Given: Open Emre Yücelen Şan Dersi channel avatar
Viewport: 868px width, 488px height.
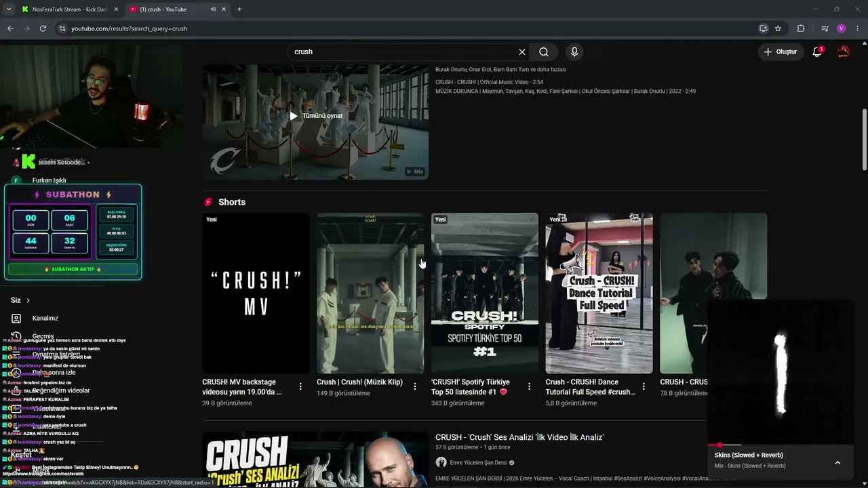Looking at the screenshot, I should point(441,462).
